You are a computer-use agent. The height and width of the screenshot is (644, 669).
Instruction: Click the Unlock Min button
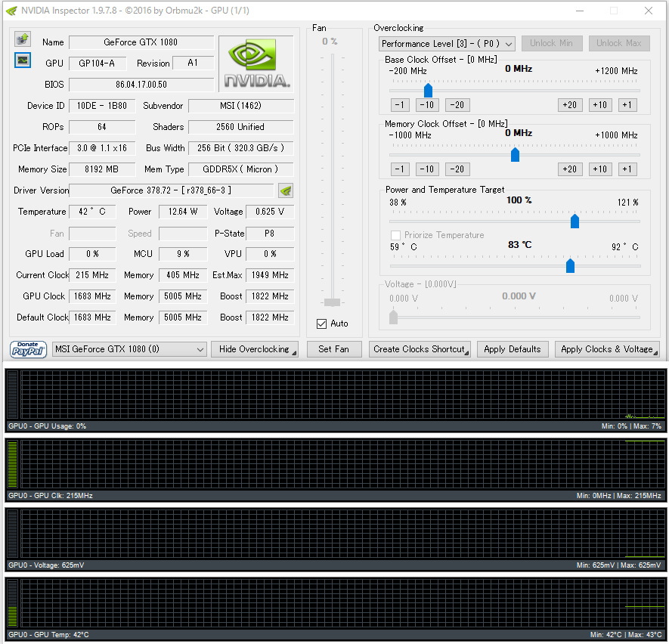551,43
